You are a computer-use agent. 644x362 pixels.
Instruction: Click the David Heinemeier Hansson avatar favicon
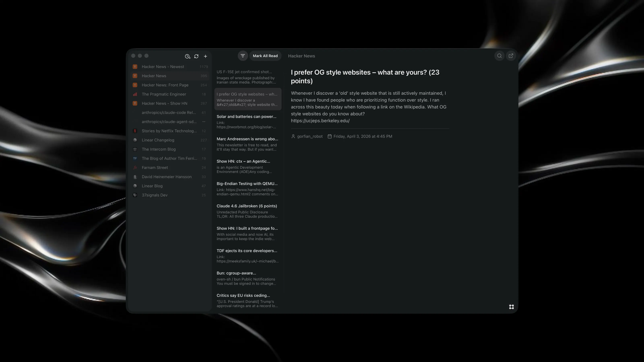tap(135, 177)
